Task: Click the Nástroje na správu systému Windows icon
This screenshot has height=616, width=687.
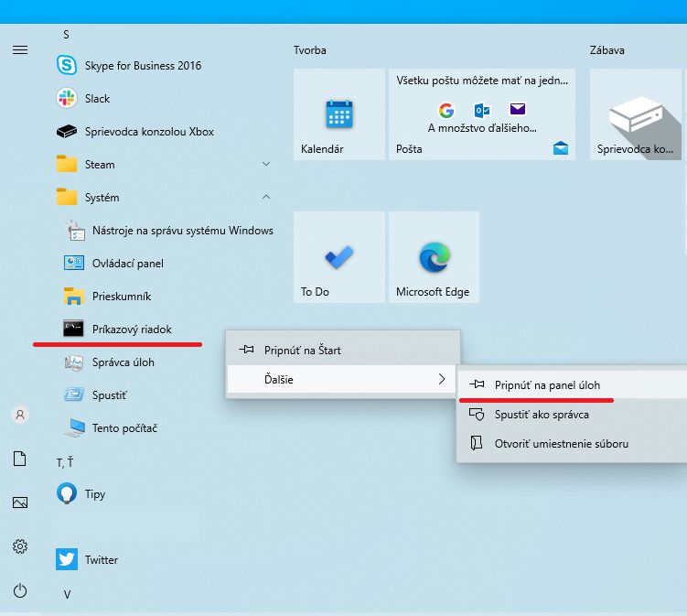Action: click(75, 230)
